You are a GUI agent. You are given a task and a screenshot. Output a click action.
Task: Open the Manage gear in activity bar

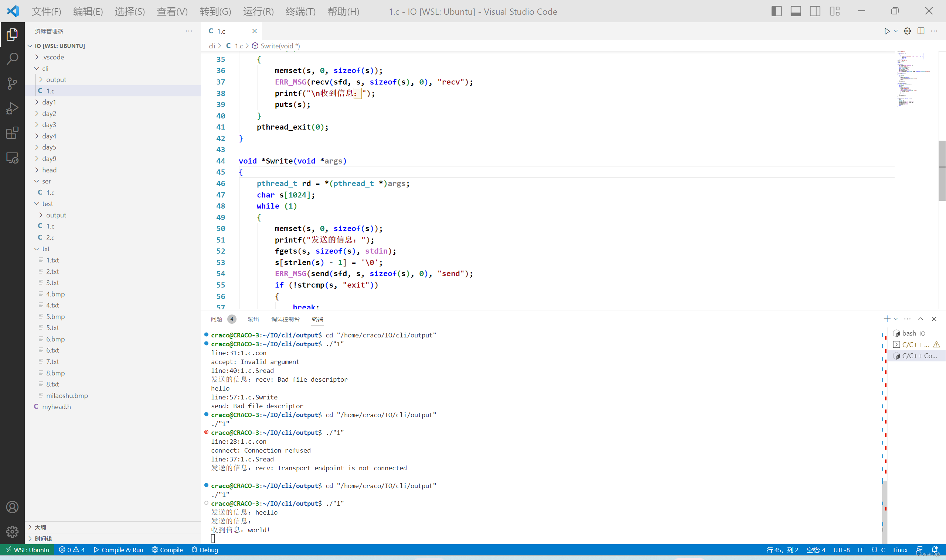pos(12,531)
